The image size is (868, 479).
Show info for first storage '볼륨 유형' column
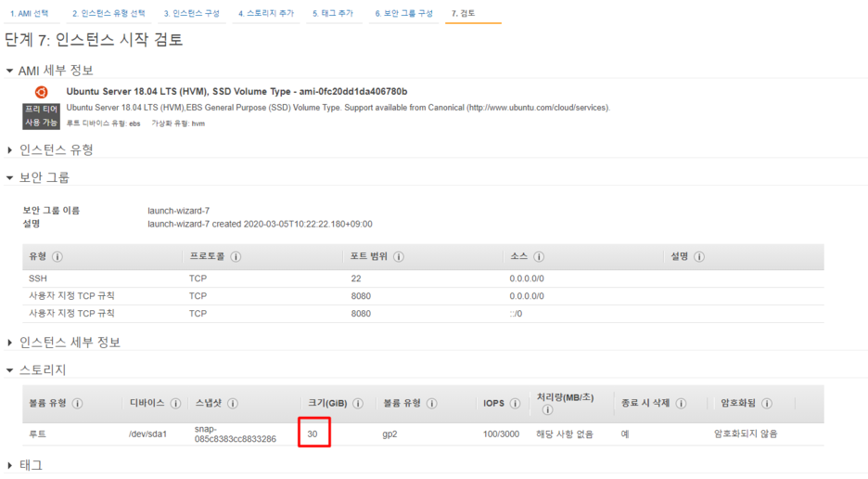(78, 404)
